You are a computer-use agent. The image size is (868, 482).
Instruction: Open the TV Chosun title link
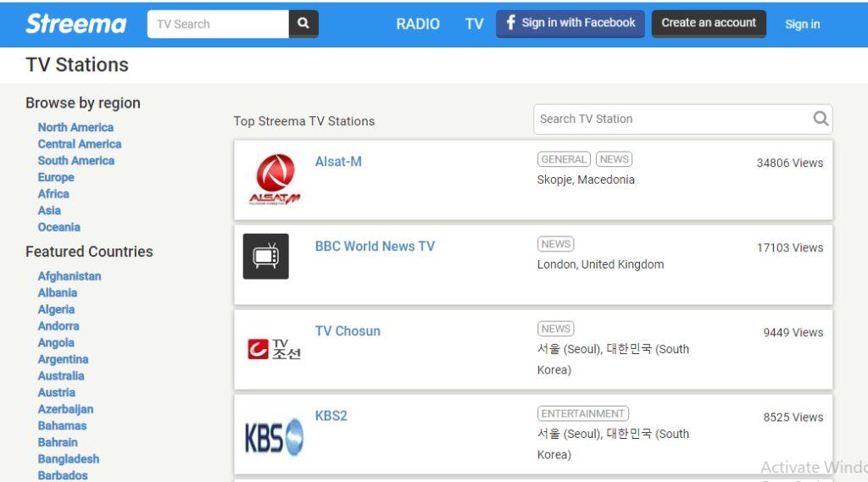348,331
